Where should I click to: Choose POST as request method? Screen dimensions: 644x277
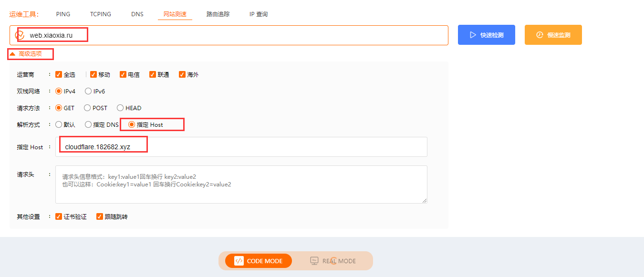click(87, 108)
